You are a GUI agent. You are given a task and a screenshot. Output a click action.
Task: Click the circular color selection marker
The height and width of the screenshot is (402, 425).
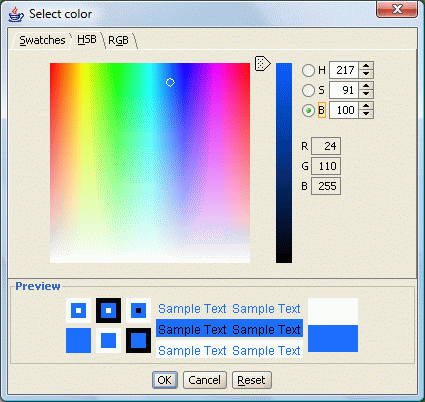(x=170, y=82)
